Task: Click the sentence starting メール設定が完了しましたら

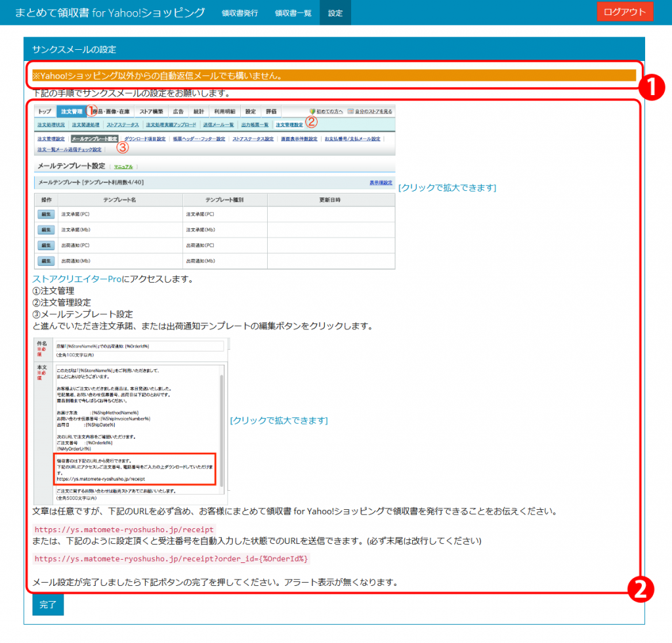Action: click(x=215, y=582)
